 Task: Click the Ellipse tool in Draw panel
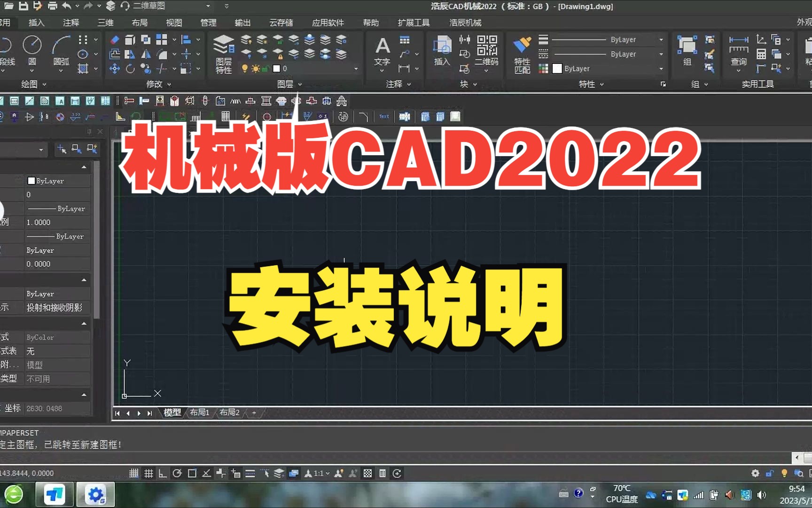83,54
